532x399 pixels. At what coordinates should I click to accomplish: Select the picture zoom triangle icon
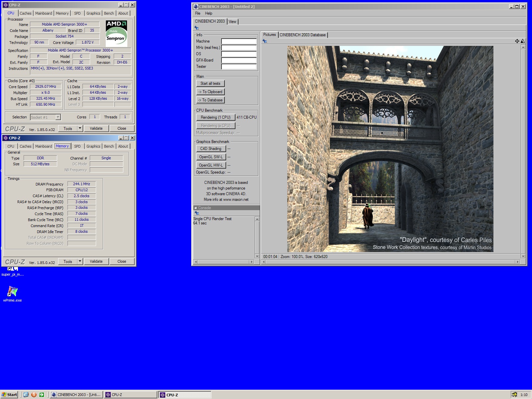click(x=523, y=41)
